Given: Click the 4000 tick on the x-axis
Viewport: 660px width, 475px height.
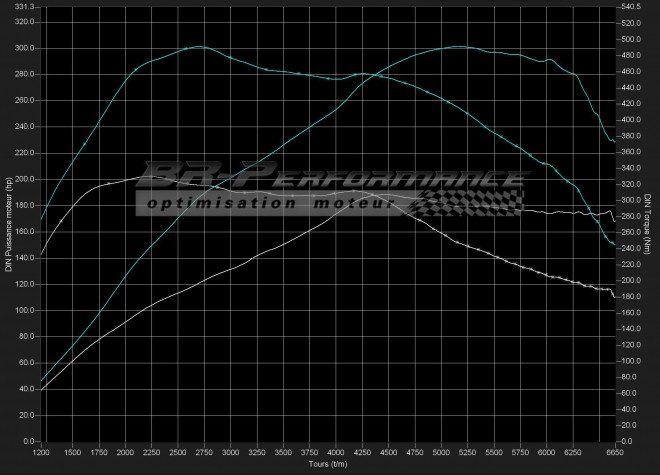Looking at the screenshot, I should tap(336, 453).
